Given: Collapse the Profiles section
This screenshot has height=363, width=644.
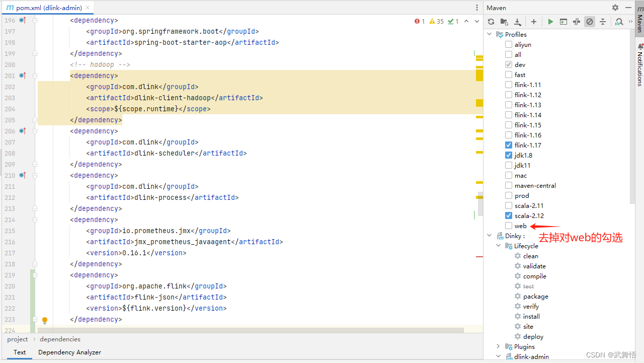Looking at the screenshot, I should click(489, 34).
